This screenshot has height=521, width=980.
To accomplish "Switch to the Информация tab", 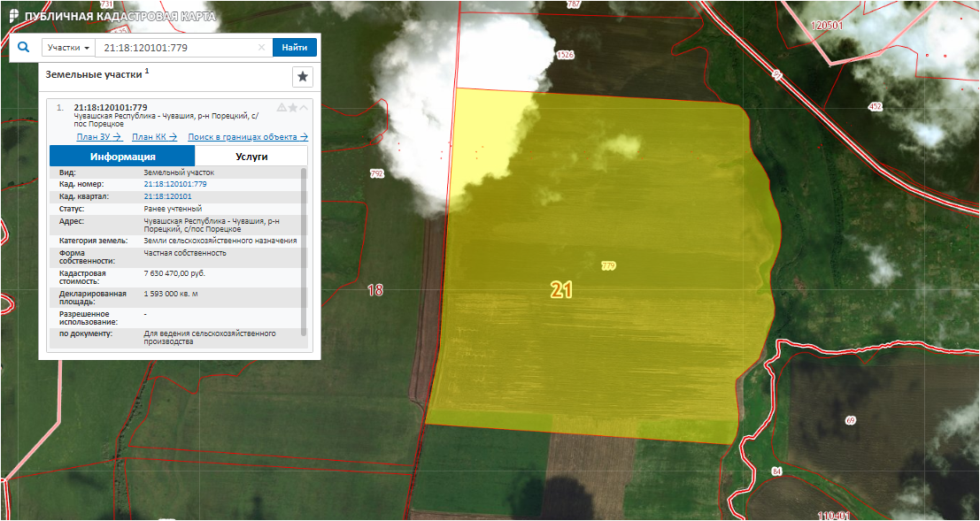I will pyautogui.click(x=122, y=157).
